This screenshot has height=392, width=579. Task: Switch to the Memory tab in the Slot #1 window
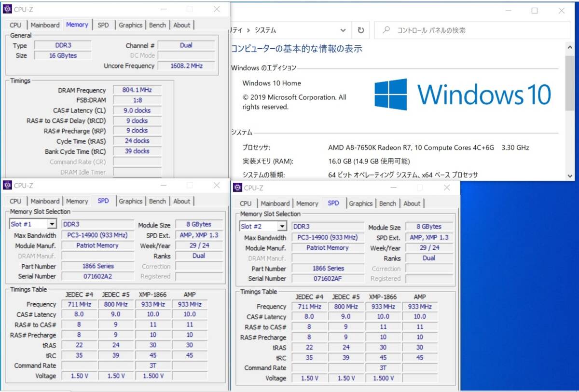(77, 201)
